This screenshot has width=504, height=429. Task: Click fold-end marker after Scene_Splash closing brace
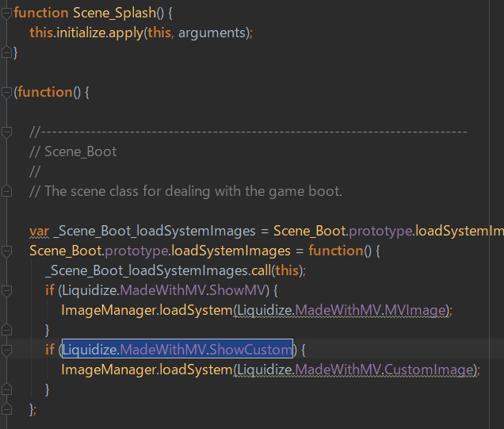pyautogui.click(x=6, y=52)
